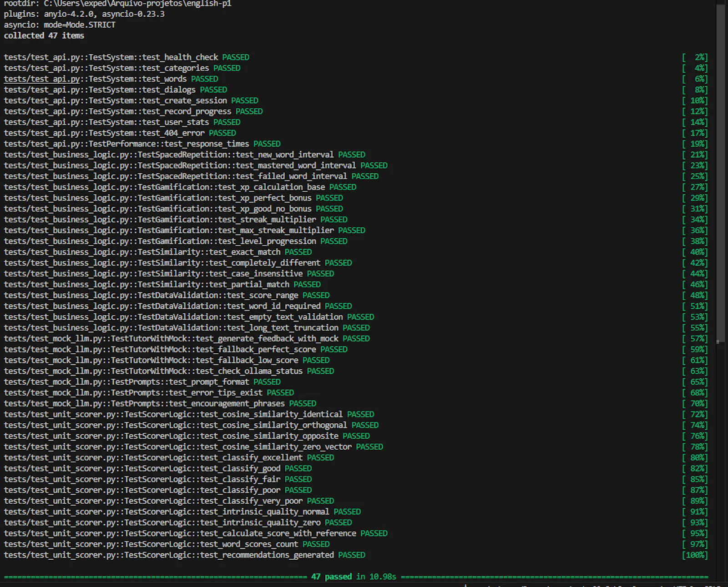This screenshot has height=587, width=728.
Task: Click the [ 70%] marker beside test_encouragement_phrases
Action: (695, 404)
